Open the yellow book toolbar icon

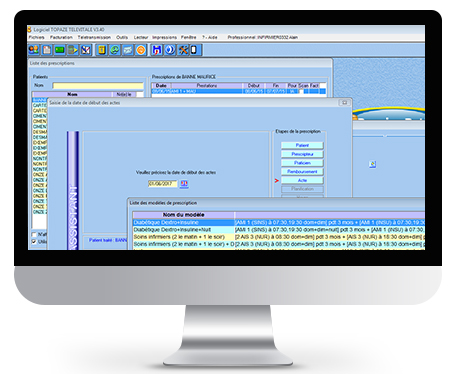(x=102, y=50)
